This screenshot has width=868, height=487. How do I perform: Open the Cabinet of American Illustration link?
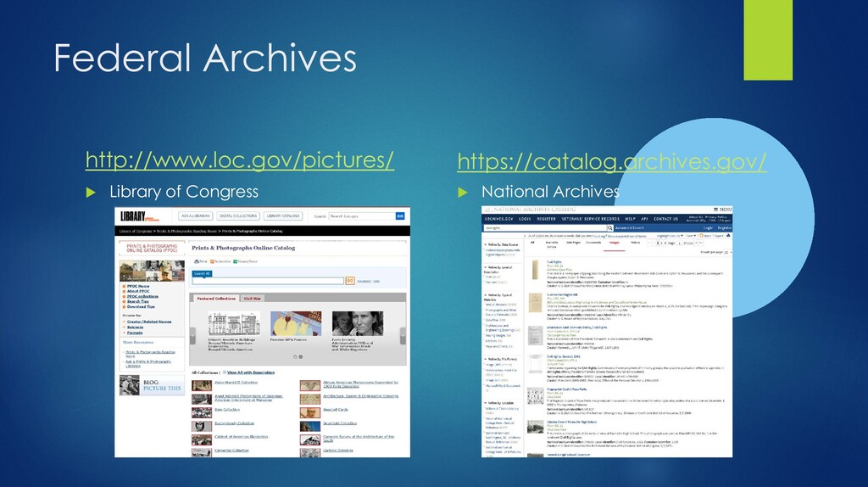[241, 437]
